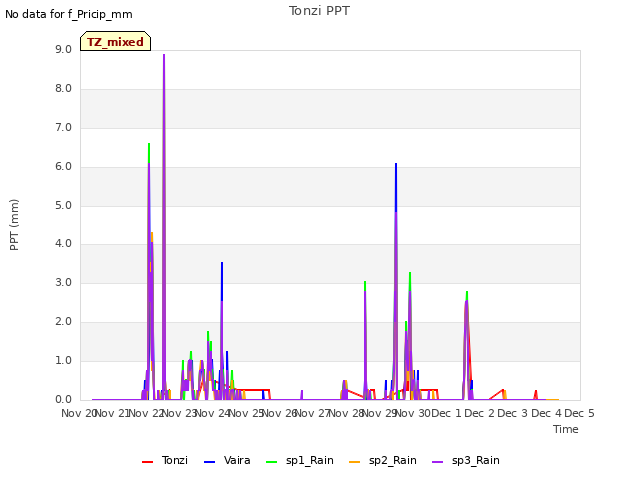Click the TZ_mixed annotation label
Image resolution: width=640 pixels, height=480 pixels.
116,42
